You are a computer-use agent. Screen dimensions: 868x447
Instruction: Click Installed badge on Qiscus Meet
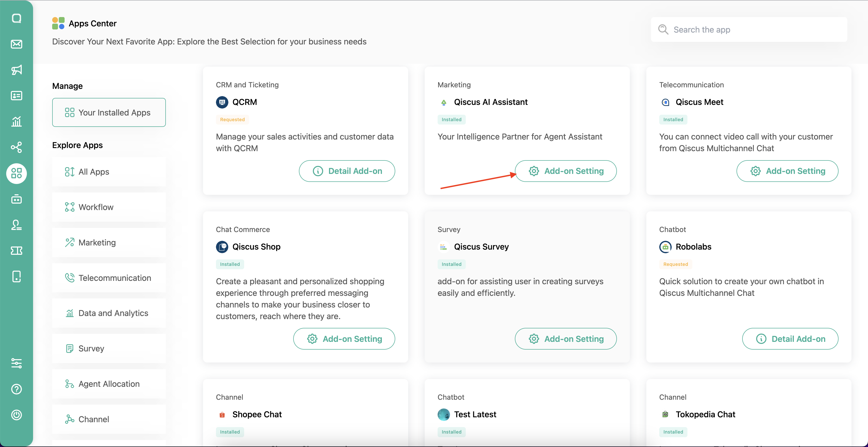click(673, 120)
